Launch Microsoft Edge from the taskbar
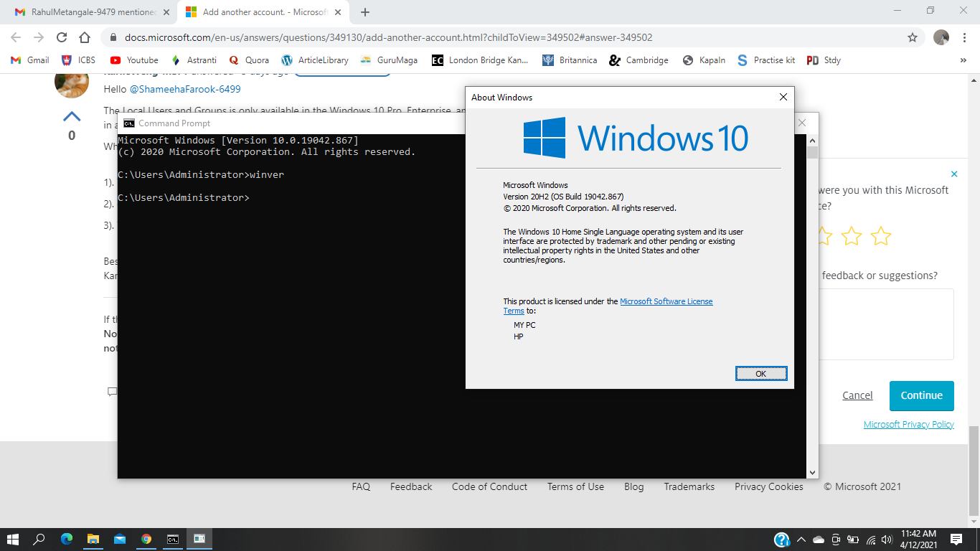Screen dimensions: 980x551 tap(67, 539)
